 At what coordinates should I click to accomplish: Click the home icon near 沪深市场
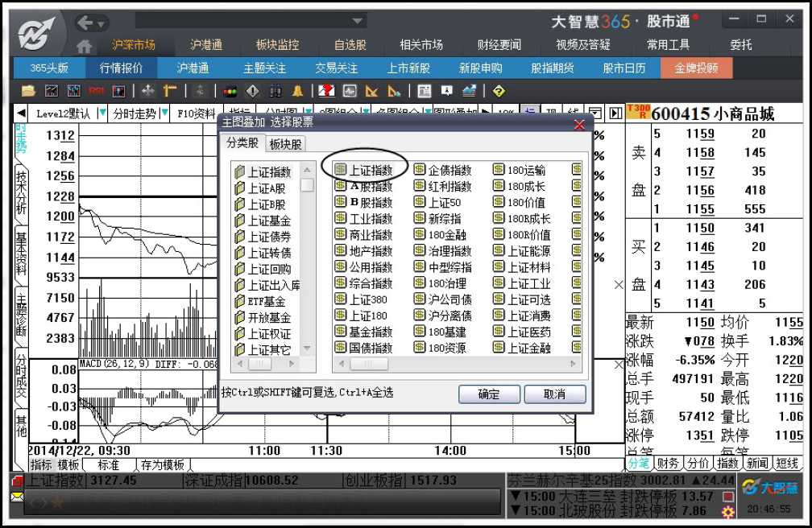point(84,46)
